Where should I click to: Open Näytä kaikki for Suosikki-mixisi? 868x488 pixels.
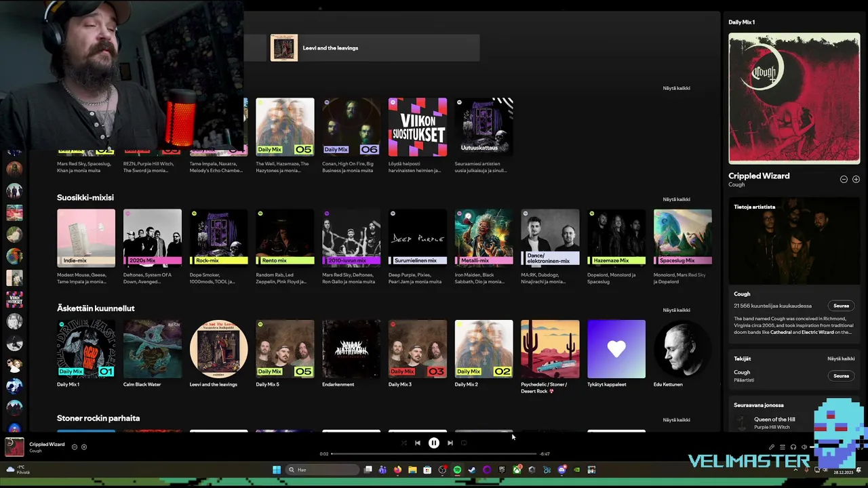(x=676, y=199)
